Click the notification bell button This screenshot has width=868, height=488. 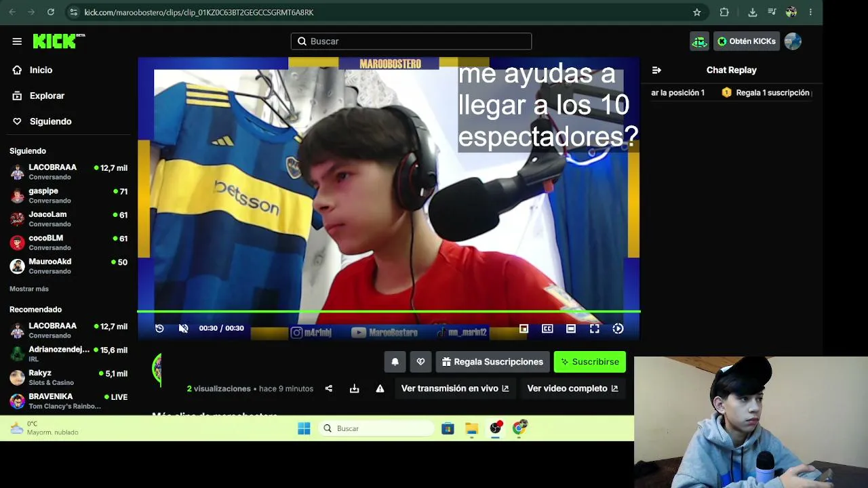point(395,362)
